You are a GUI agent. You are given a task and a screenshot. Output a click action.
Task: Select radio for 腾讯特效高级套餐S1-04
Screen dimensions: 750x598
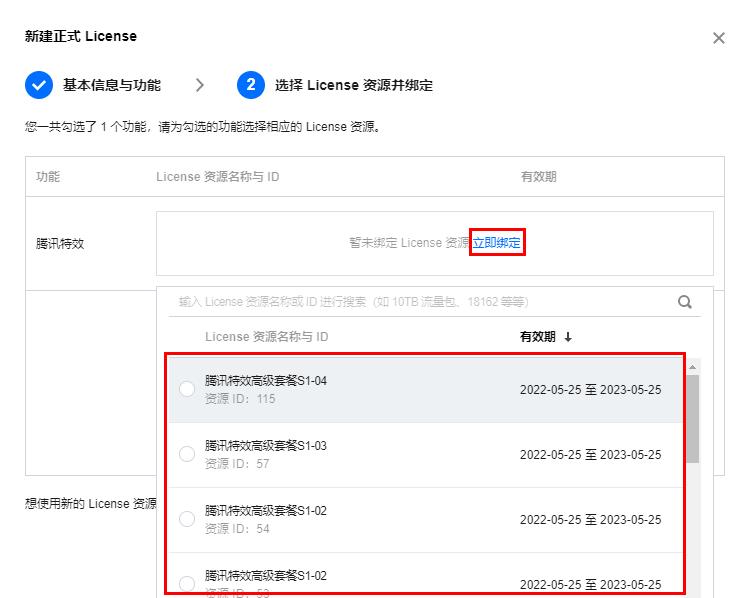click(187, 389)
